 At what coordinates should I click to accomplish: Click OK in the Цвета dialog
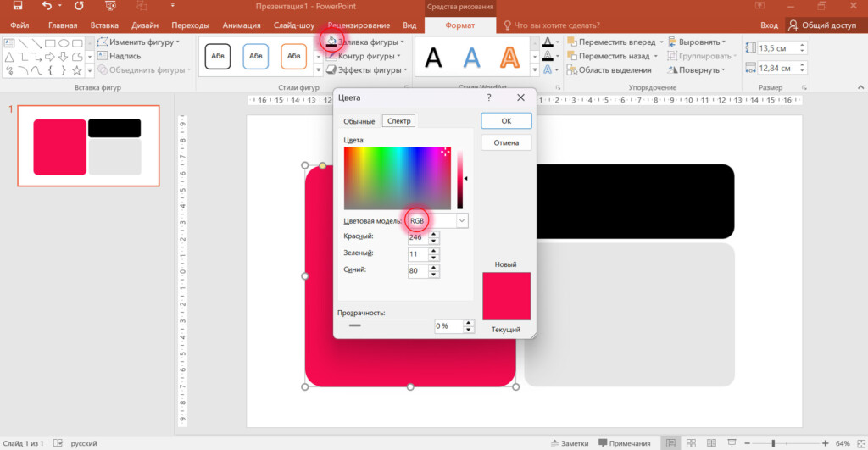pos(507,120)
